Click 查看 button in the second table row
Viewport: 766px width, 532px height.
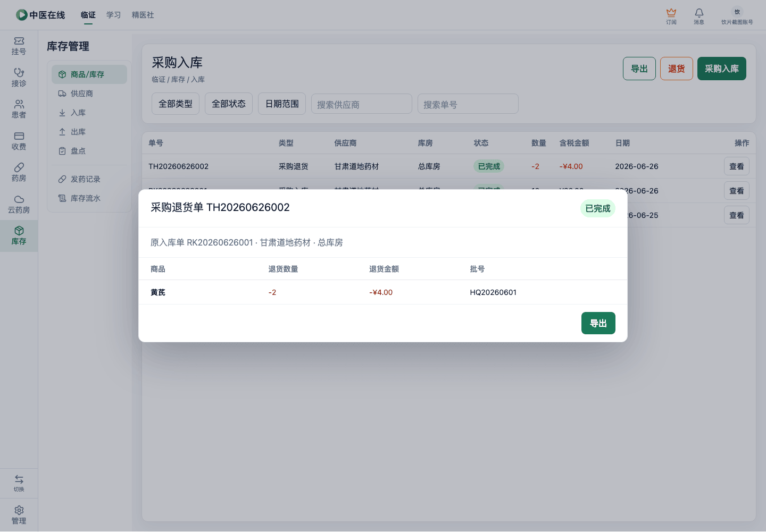click(737, 191)
